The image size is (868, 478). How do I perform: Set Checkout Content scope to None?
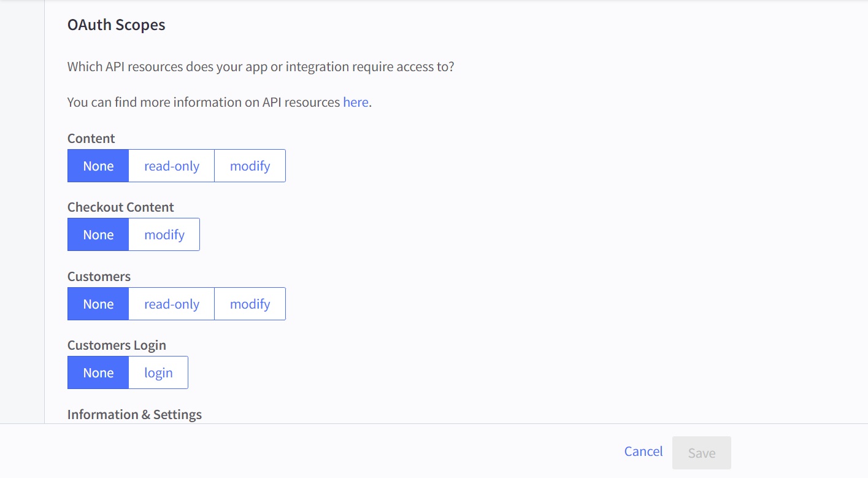tap(98, 234)
